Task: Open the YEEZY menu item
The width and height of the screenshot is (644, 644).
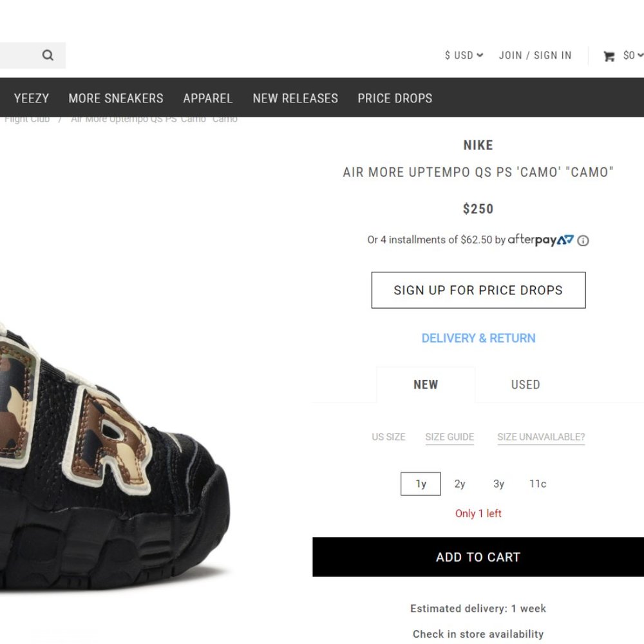Action: 31,98
